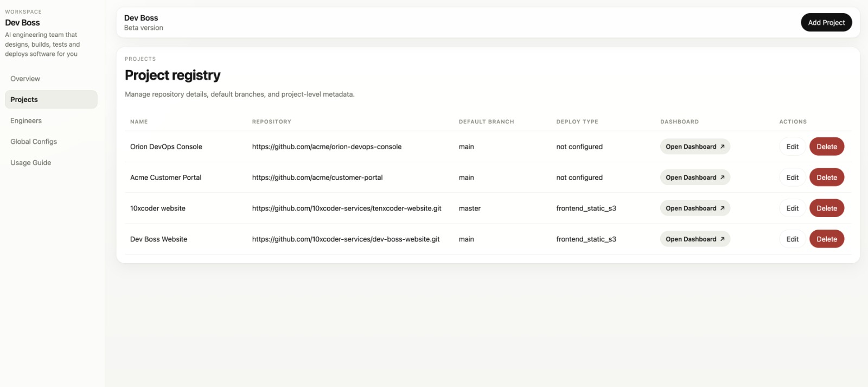Open Dashboard for Dev Boss Website
This screenshot has width=868, height=387.
(695, 239)
